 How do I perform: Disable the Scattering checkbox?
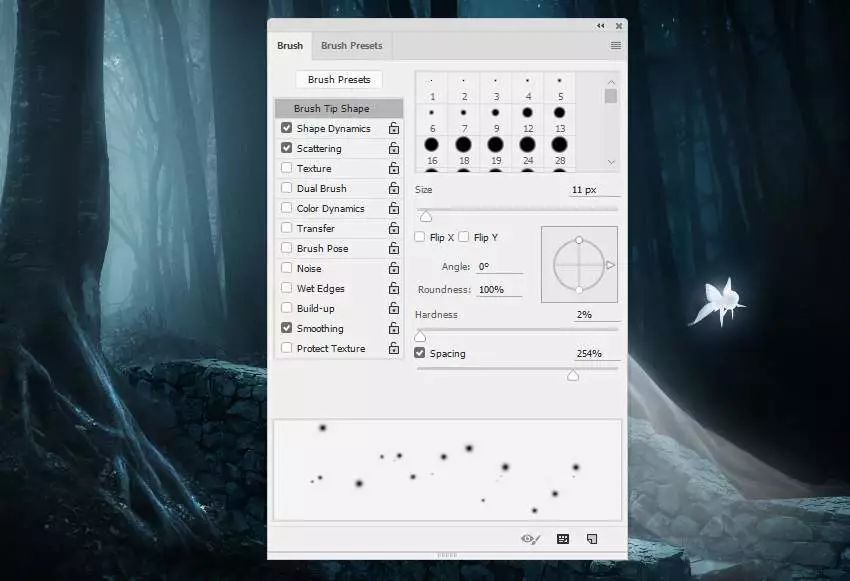coord(287,148)
